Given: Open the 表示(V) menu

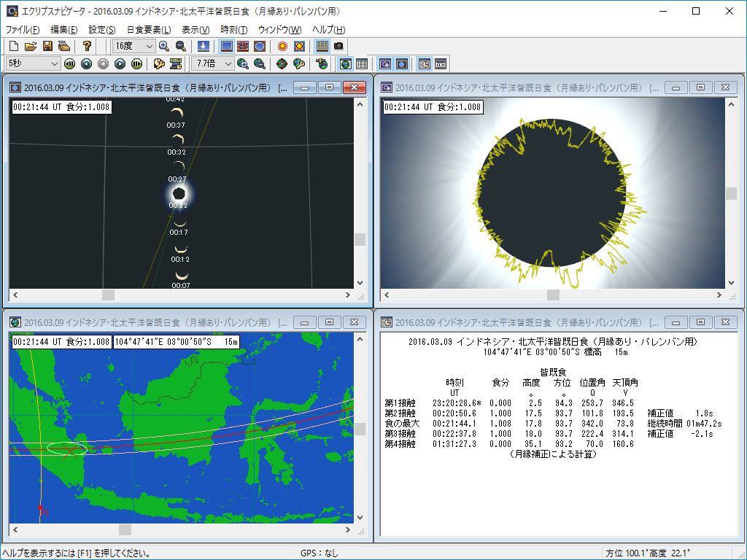Looking at the screenshot, I should click(x=196, y=30).
